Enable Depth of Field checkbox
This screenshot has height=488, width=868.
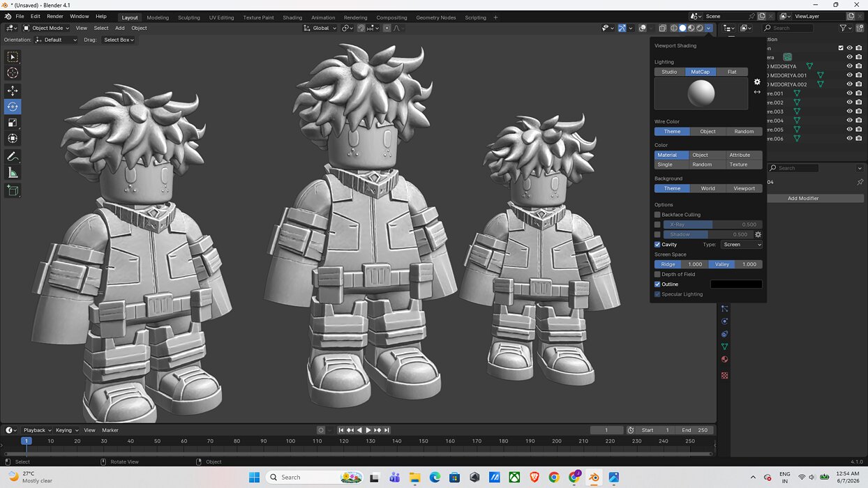pyautogui.click(x=657, y=274)
